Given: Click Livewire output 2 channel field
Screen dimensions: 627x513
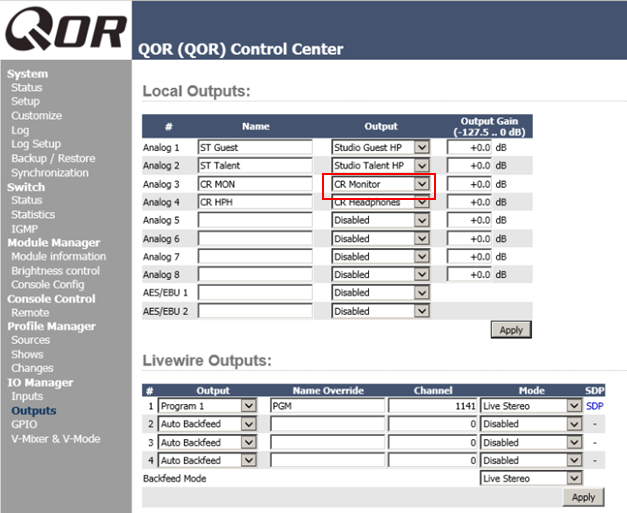Looking at the screenshot, I should click(x=433, y=424).
